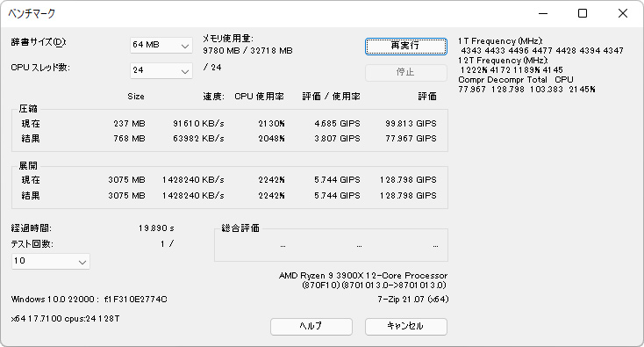Expand the 辞書サイズ 64 MB dropdown
644x347 pixels.
tap(161, 45)
